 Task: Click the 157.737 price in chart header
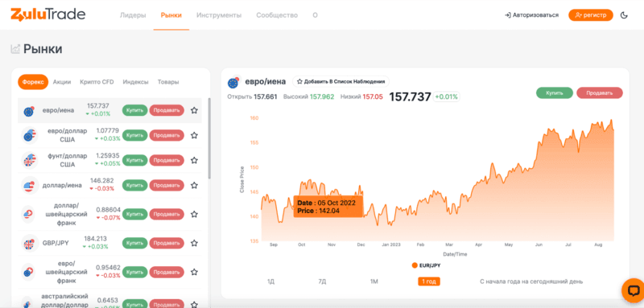410,97
